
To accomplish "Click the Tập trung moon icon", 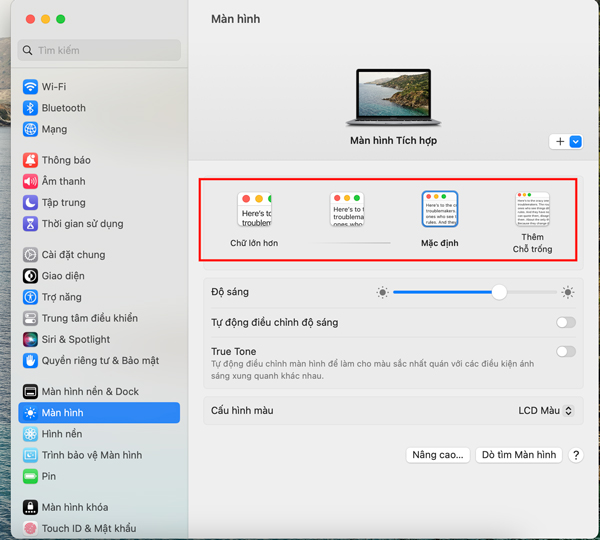I will (x=30, y=202).
